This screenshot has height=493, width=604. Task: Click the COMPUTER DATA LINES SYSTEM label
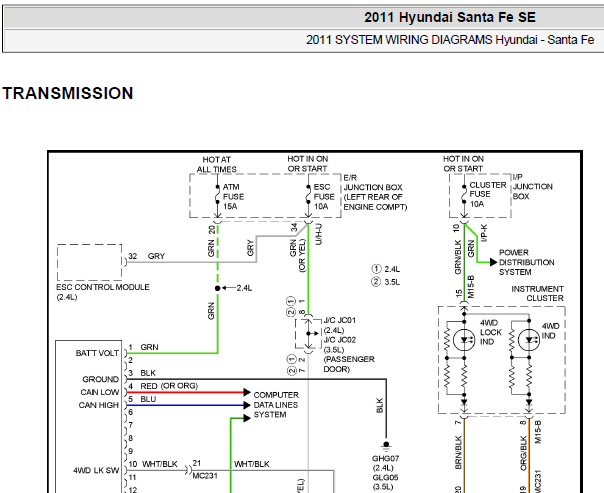[276, 405]
